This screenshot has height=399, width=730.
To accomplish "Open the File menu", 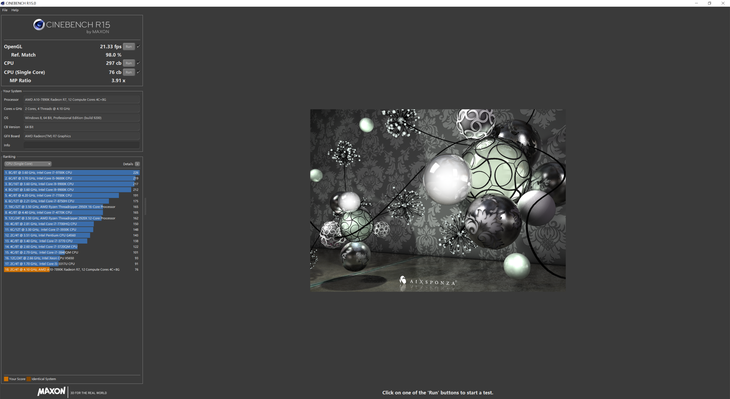I will [x=5, y=10].
